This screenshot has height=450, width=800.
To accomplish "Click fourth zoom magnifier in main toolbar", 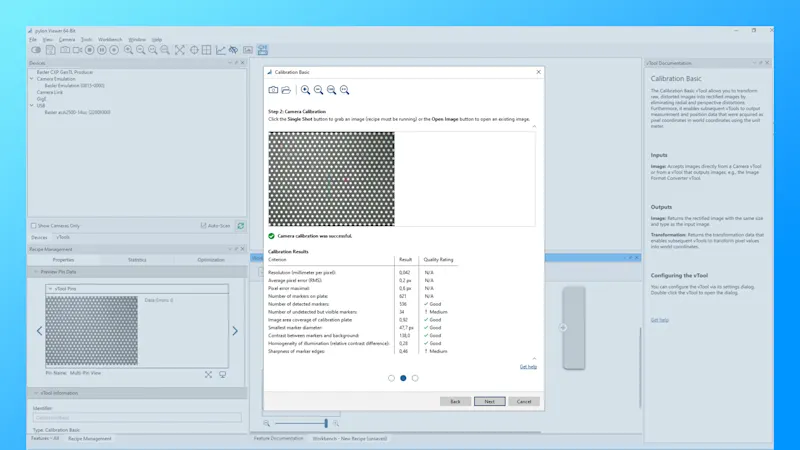I will point(165,50).
